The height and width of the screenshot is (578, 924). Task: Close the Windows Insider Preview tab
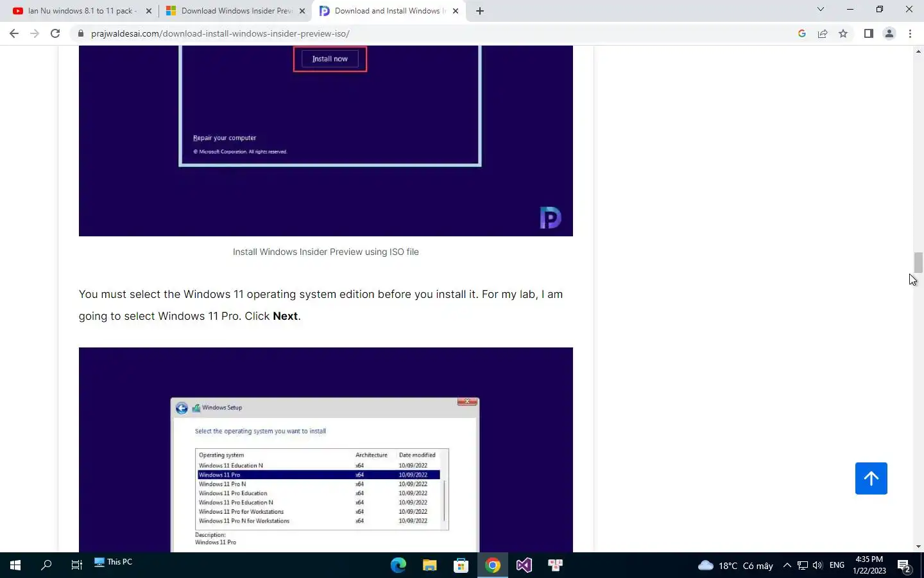[302, 11]
